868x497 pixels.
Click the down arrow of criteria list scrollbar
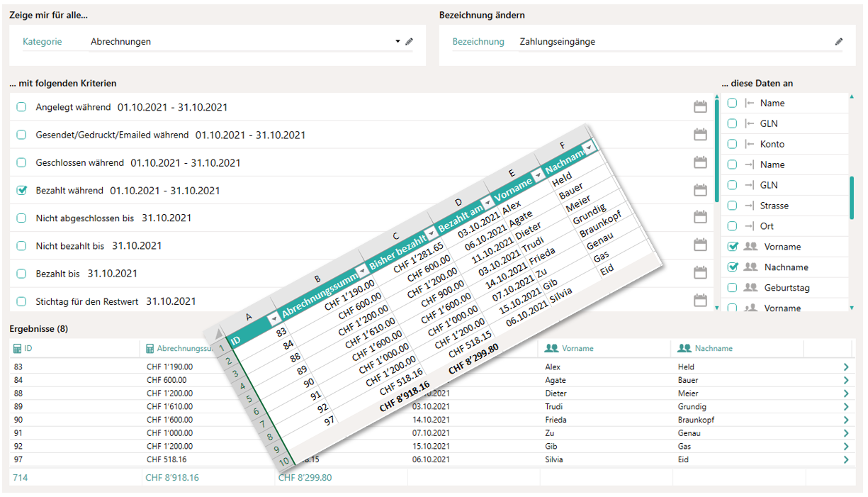(x=716, y=308)
